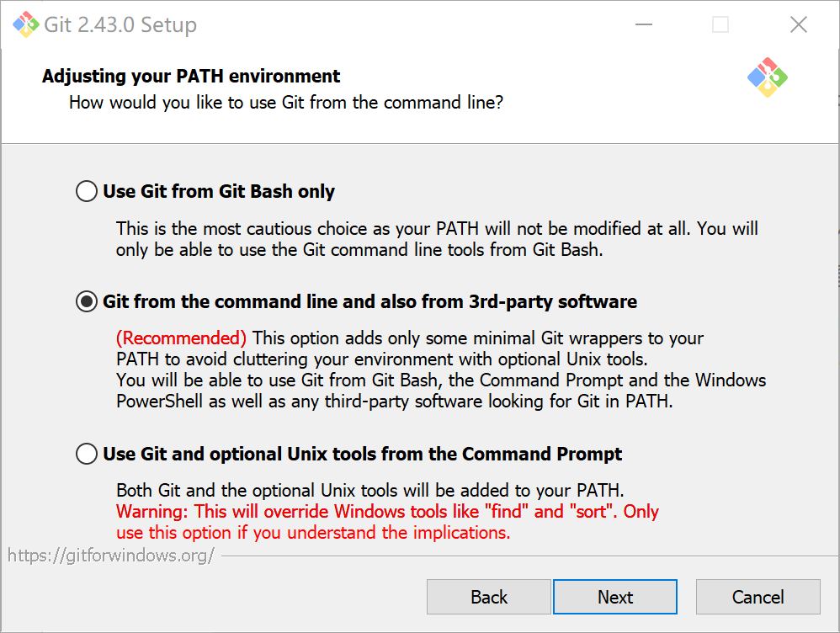
Task: Click the "Git 2.43.0 Setup" window title
Action: pos(120,24)
